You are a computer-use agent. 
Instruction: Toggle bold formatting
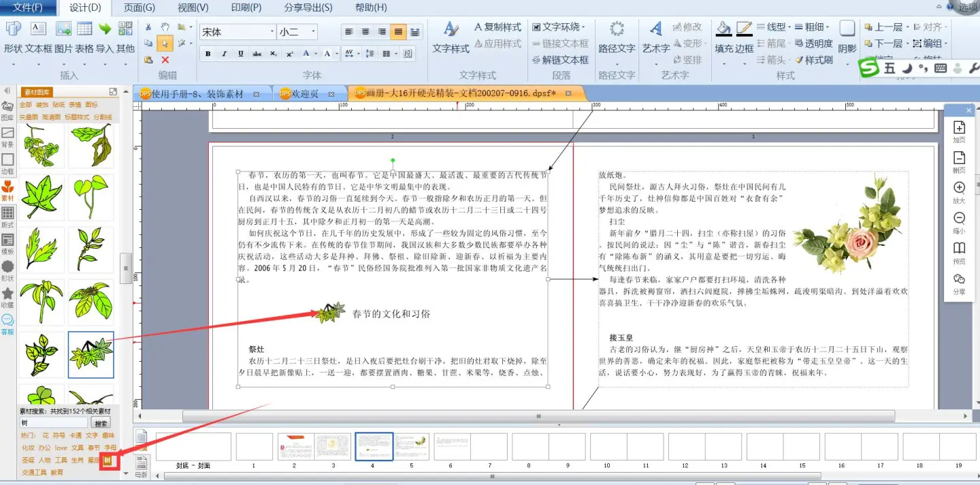pos(208,54)
